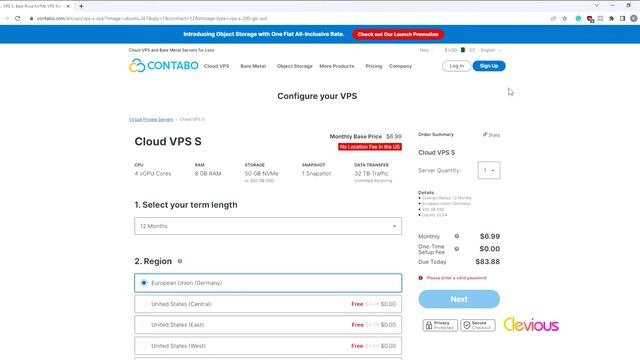Select United States (East) region
This screenshot has width=640, height=360.
click(x=268, y=325)
